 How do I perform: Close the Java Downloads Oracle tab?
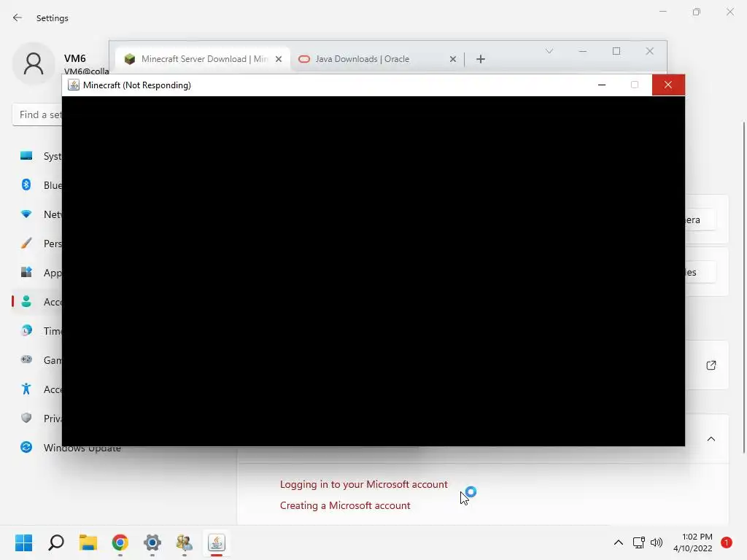point(453,59)
